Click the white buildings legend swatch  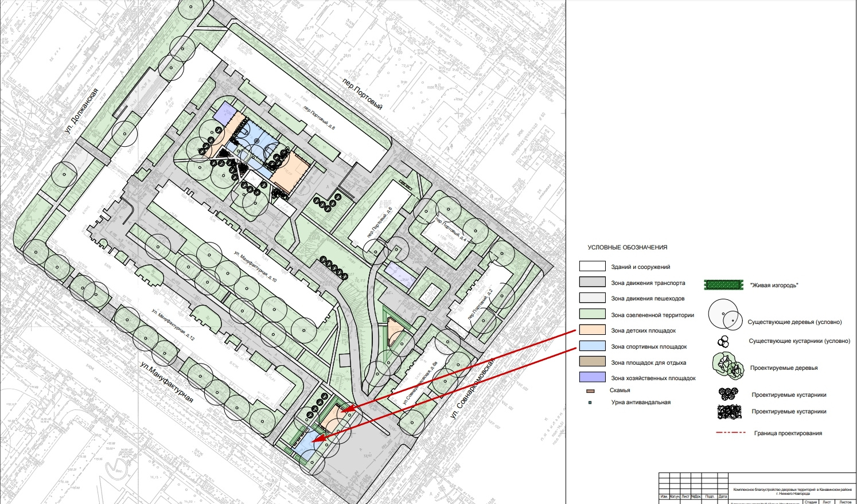click(592, 266)
